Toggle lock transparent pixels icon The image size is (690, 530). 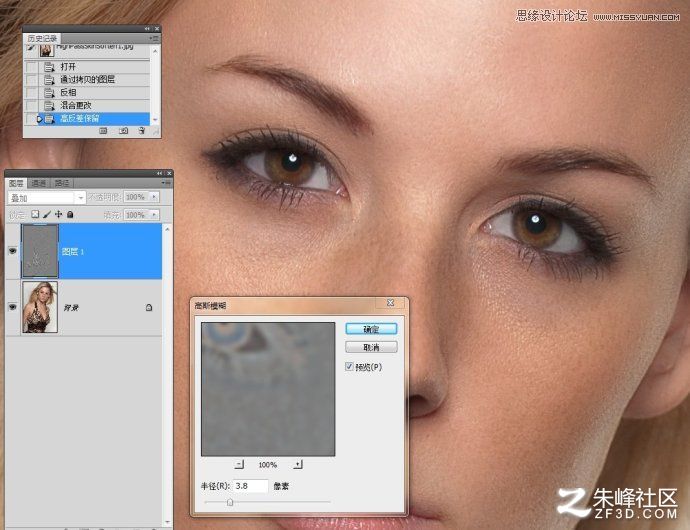pos(35,214)
